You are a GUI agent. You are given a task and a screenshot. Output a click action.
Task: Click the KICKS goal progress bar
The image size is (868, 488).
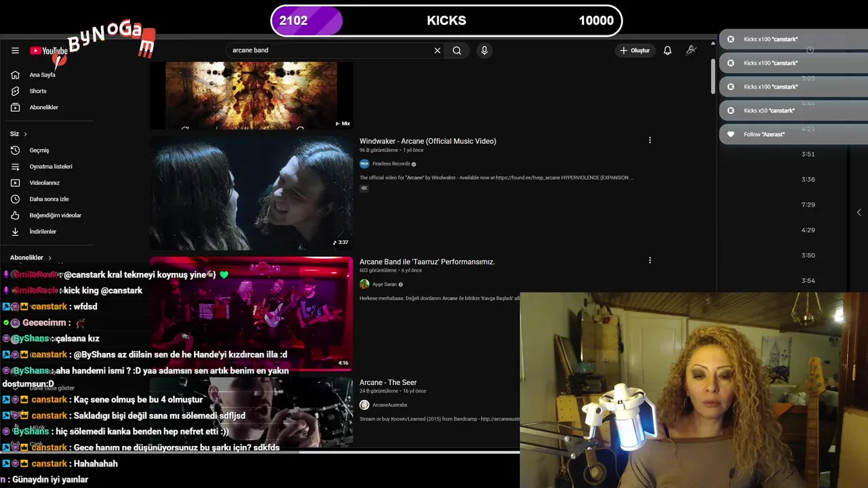click(446, 20)
